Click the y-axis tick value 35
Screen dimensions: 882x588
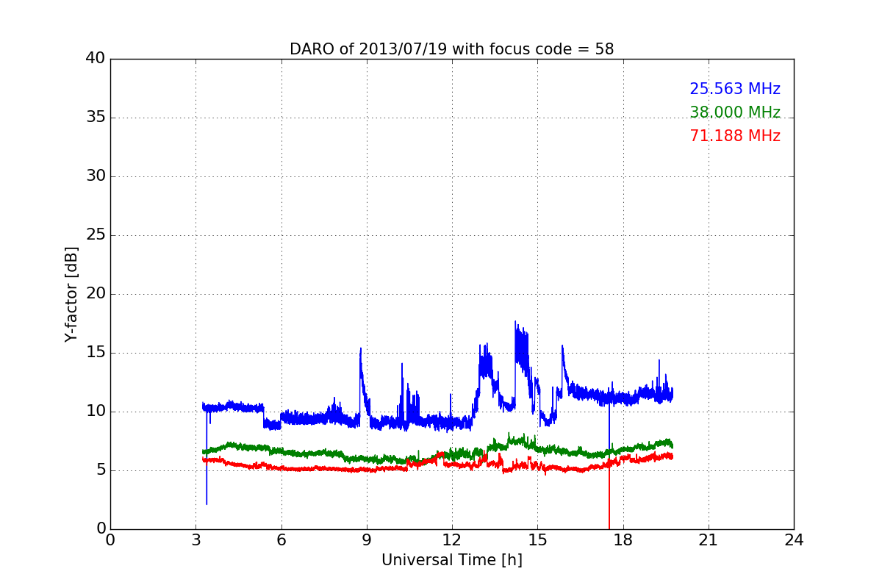point(96,118)
